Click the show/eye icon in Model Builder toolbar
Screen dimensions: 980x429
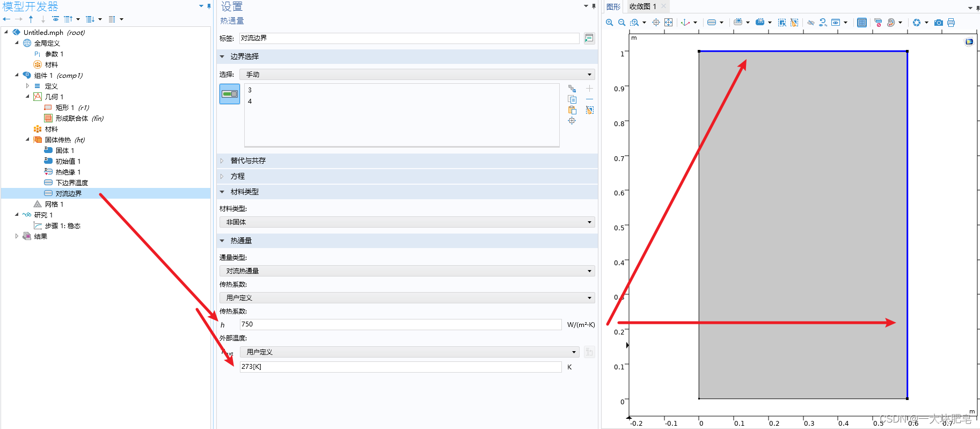pos(55,19)
